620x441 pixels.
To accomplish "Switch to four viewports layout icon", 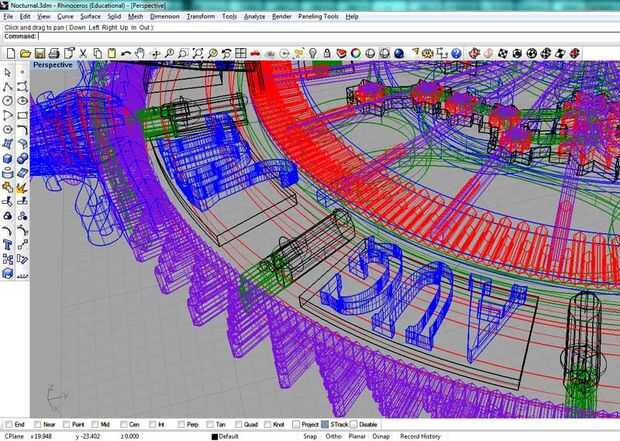I will tap(240, 53).
